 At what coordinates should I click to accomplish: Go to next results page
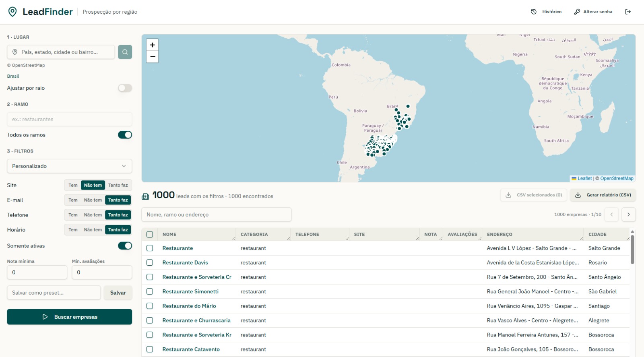pyautogui.click(x=629, y=215)
